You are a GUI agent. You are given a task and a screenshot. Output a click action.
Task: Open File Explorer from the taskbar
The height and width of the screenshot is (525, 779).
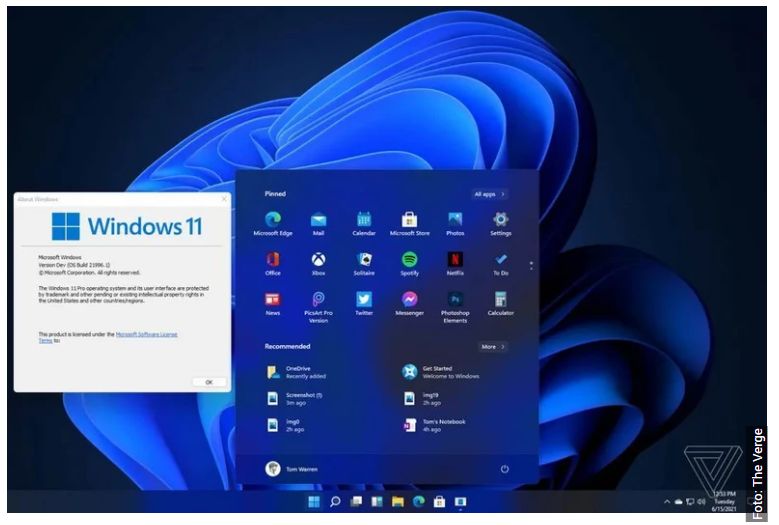point(398,502)
